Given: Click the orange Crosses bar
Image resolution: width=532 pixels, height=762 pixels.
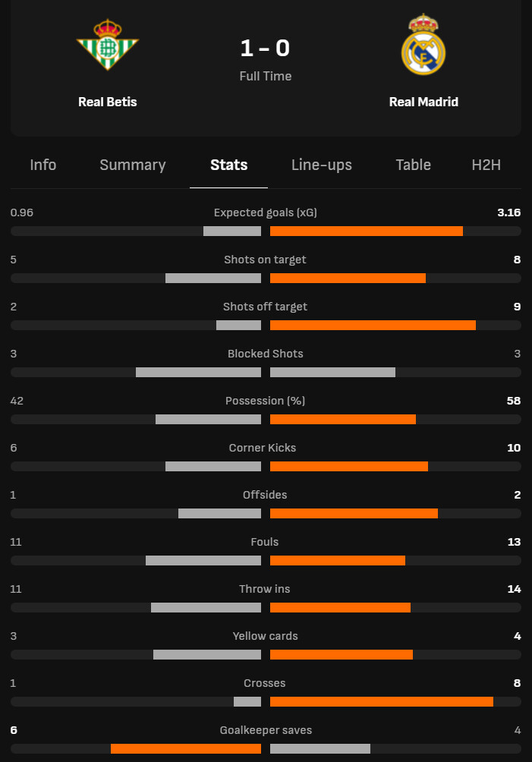Looking at the screenshot, I should [382, 702].
